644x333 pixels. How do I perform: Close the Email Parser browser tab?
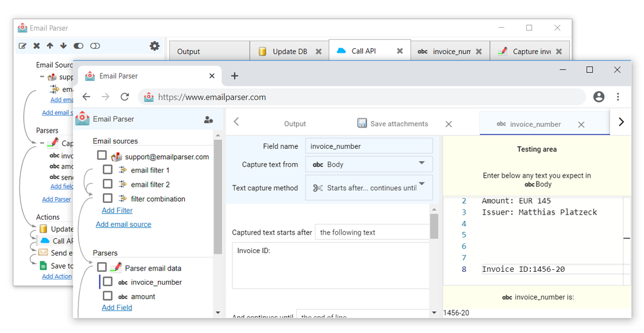[x=211, y=76]
